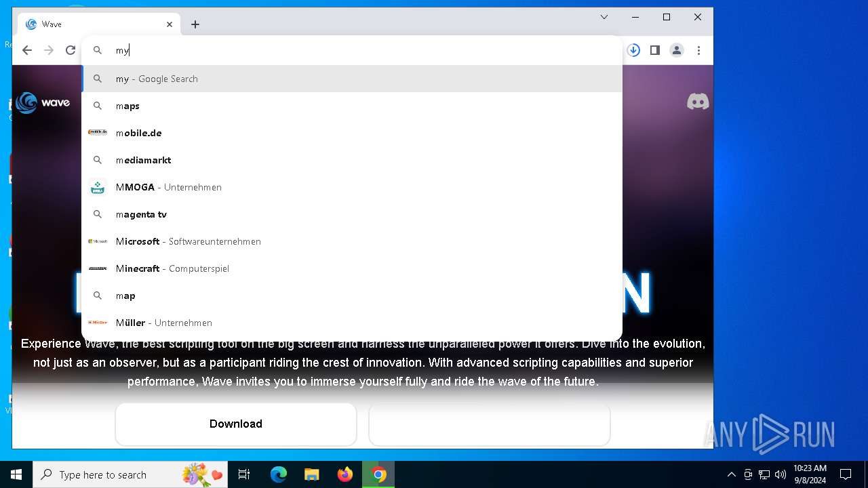Screen dimensions: 868x488
Task: Choose the 'map' suggestion
Action: [x=352, y=296]
